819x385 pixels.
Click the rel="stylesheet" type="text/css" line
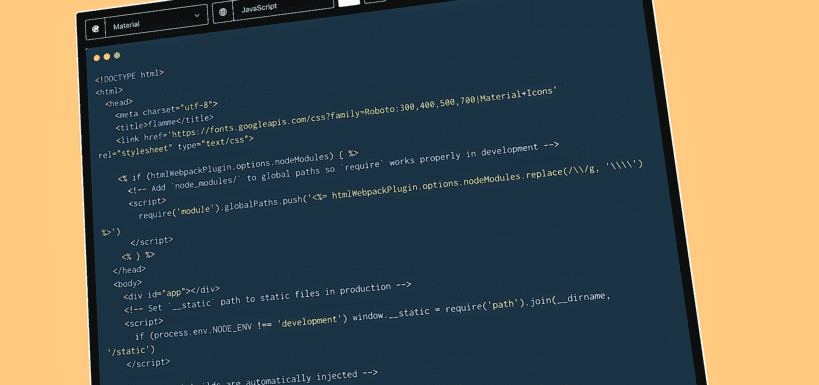point(176,147)
